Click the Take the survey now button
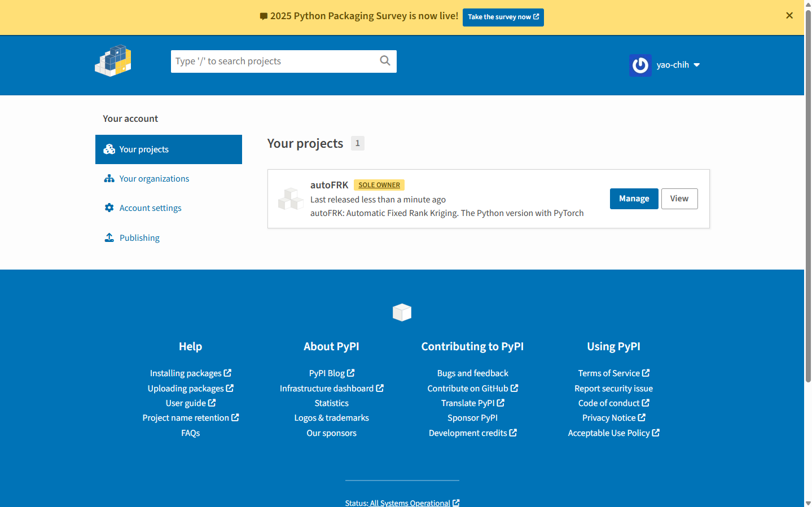This screenshot has width=812, height=507. click(x=503, y=17)
